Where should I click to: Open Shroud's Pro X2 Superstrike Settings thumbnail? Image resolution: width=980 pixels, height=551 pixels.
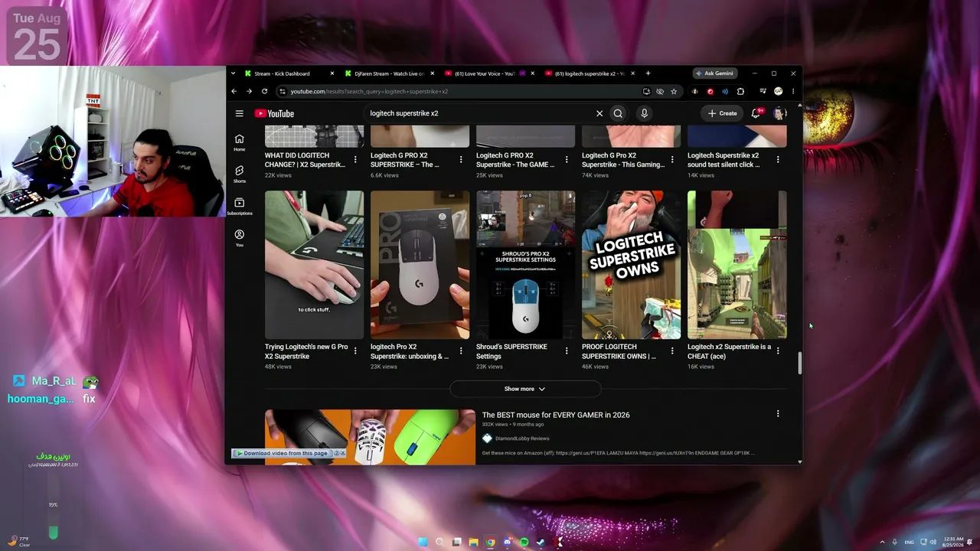525,265
